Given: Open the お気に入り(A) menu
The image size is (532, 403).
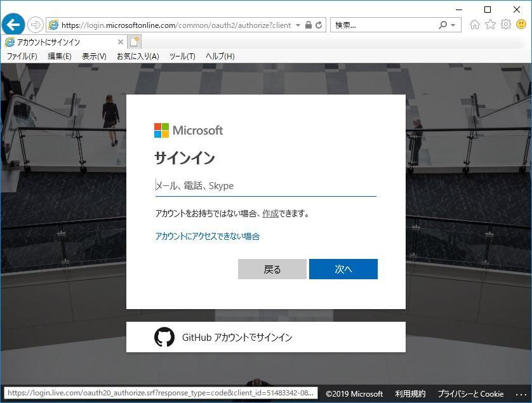Looking at the screenshot, I should 138,56.
